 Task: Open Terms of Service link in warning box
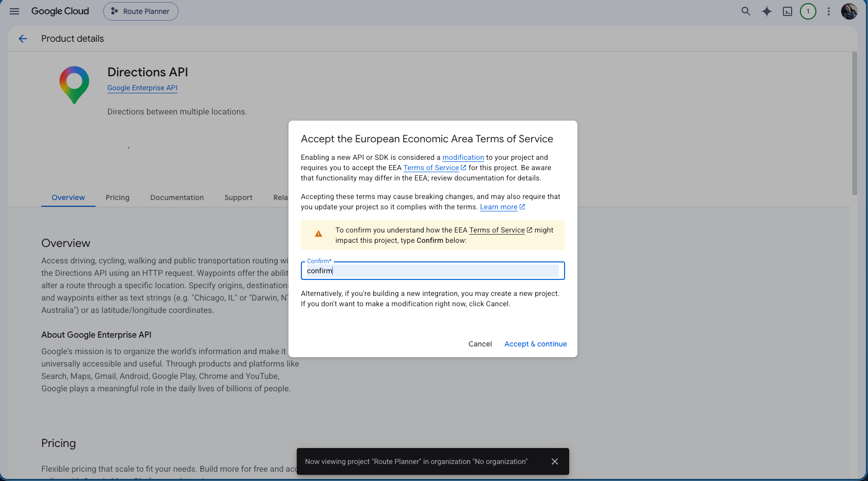pyautogui.click(x=501, y=230)
